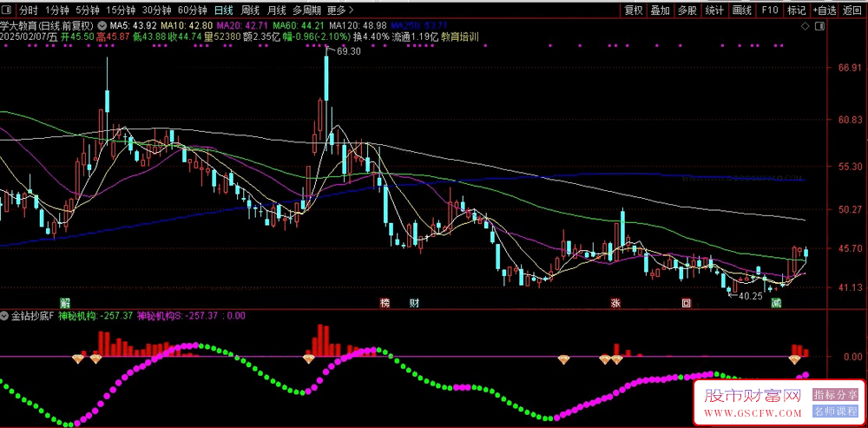This screenshot has height=428, width=868.
Task: Click the MA20: 42.71 label
Action: tap(243, 25)
